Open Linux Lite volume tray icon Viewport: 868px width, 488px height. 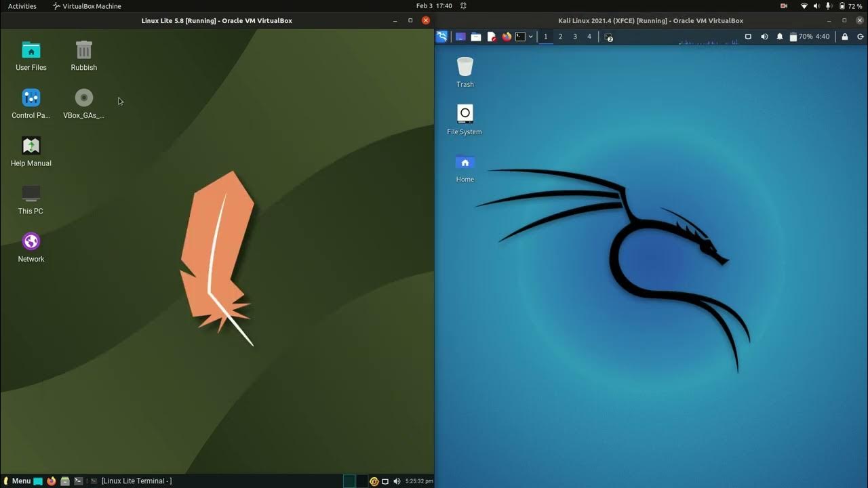pyautogui.click(x=397, y=481)
